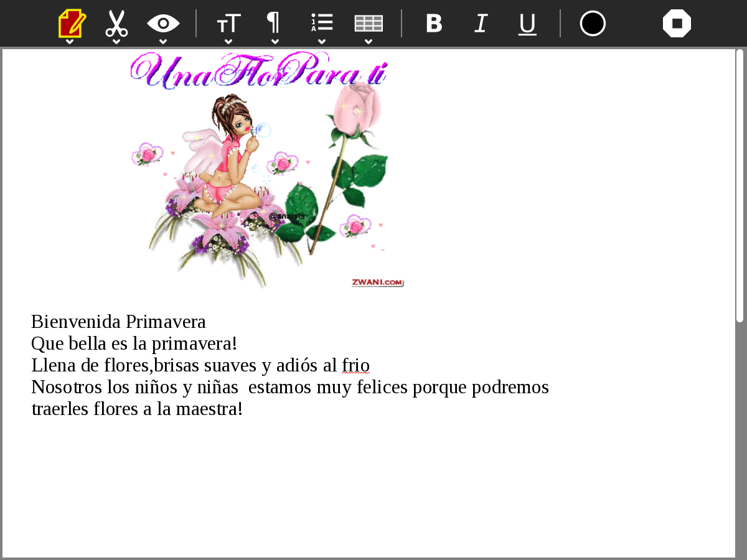Click the word "Nosotros" in the text
The width and height of the screenshot is (747, 560).
pyautogui.click(x=67, y=387)
